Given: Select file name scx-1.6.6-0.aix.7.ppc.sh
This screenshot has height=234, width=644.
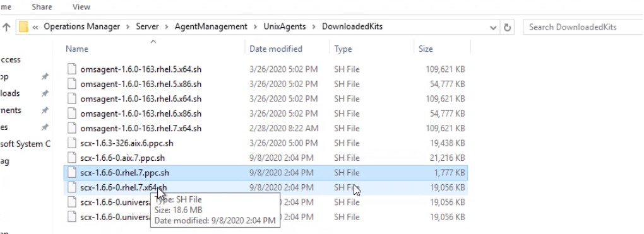Looking at the screenshot, I should pos(123,158).
